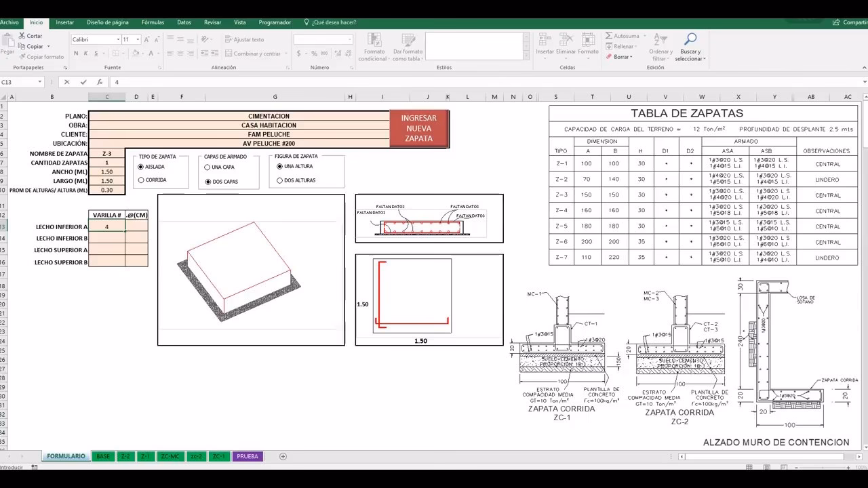Select the CORRIDA footing type option
The height and width of the screenshot is (488, 868).
(x=141, y=180)
